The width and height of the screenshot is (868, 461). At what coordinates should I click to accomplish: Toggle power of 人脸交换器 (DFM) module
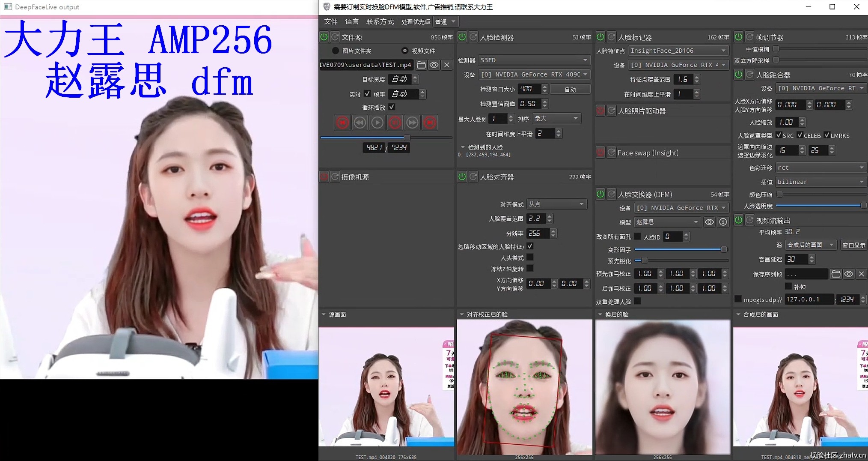(x=600, y=194)
